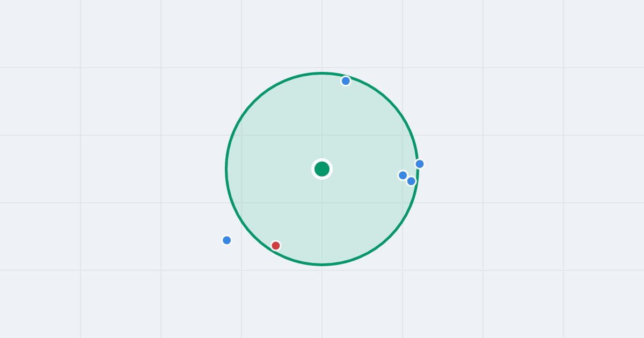This screenshot has height=338, width=644.
Task: Pick the lowest blue marker in the right cluster
Action: click(x=411, y=181)
